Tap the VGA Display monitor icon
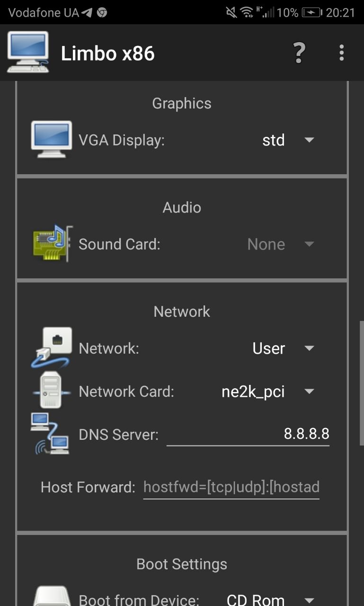364x606 pixels. (52, 139)
